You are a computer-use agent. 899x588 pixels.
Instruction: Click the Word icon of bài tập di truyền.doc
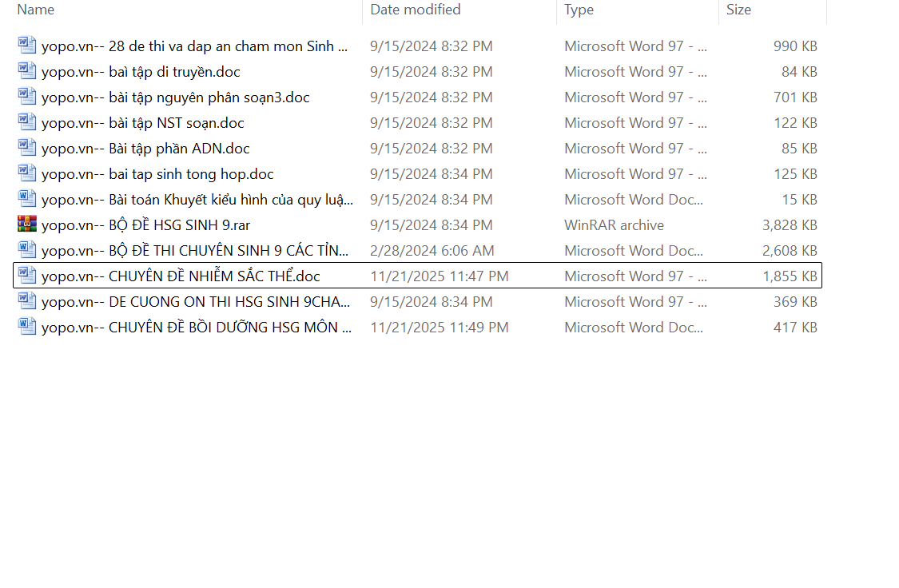click(27, 71)
